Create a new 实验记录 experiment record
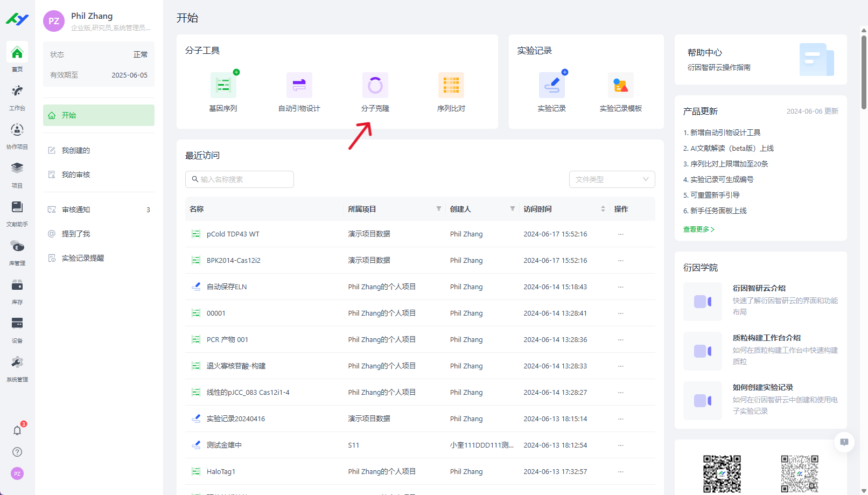 click(551, 86)
